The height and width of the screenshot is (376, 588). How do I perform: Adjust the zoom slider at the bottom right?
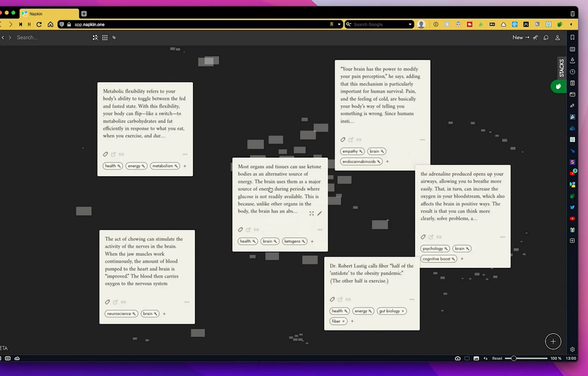pos(513,358)
